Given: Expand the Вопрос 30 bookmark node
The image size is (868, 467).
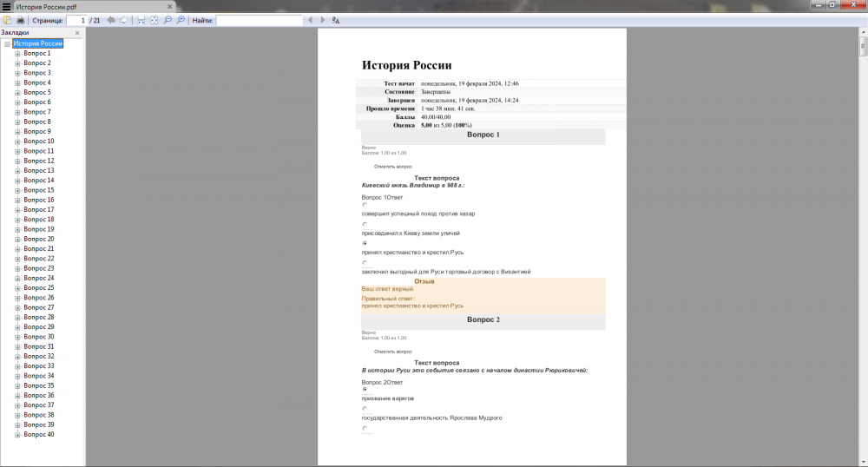Looking at the screenshot, I should pos(17,337).
